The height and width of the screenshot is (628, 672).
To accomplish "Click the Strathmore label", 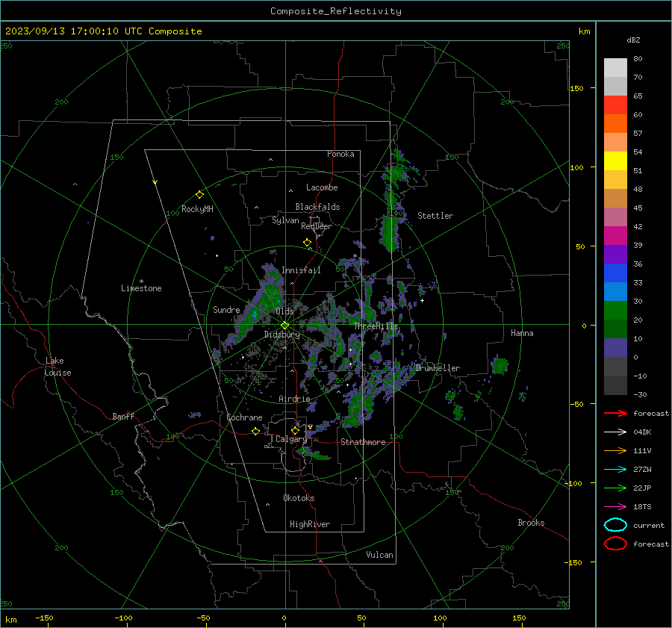I will tap(363, 442).
